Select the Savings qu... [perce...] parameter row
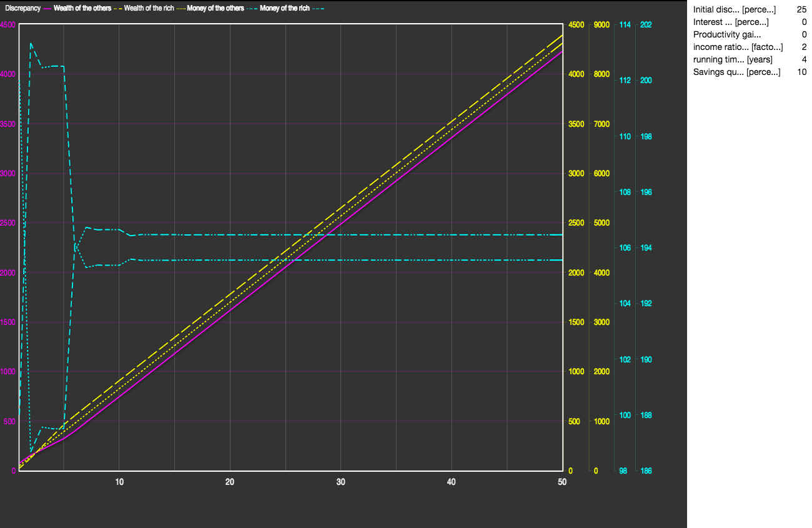This screenshot has width=812, height=528. [x=750, y=72]
